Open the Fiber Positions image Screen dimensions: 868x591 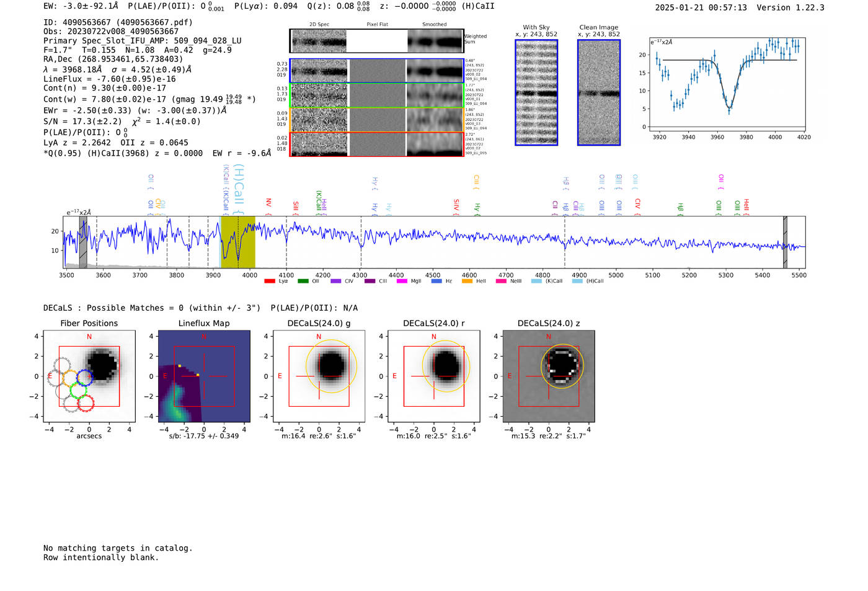click(x=89, y=376)
